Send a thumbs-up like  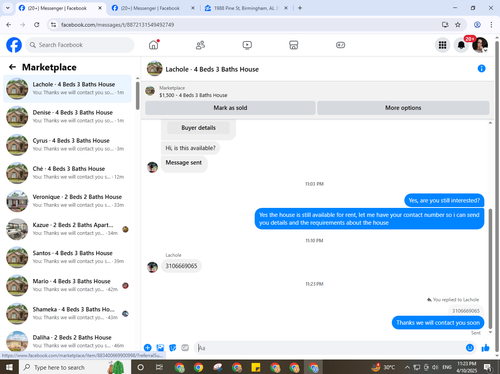tap(485, 348)
